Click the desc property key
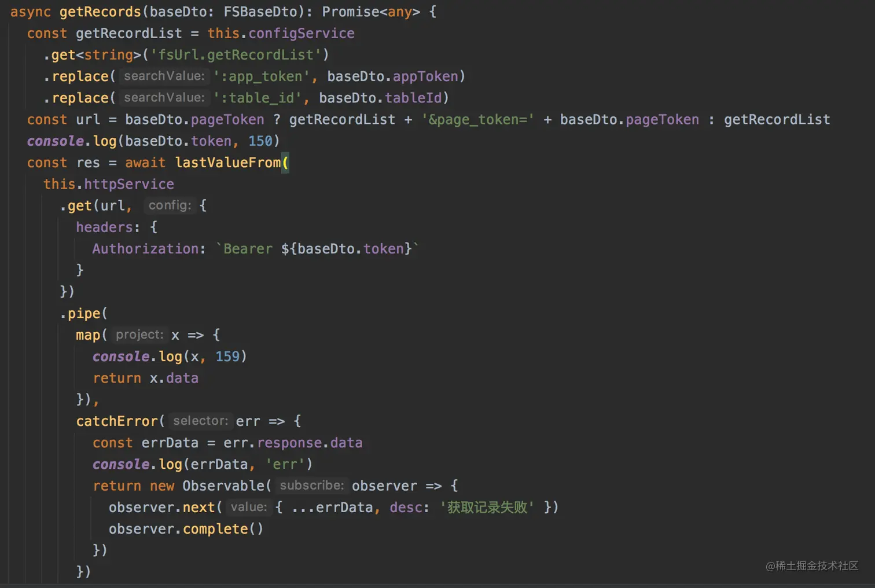875x588 pixels. pyautogui.click(x=406, y=508)
